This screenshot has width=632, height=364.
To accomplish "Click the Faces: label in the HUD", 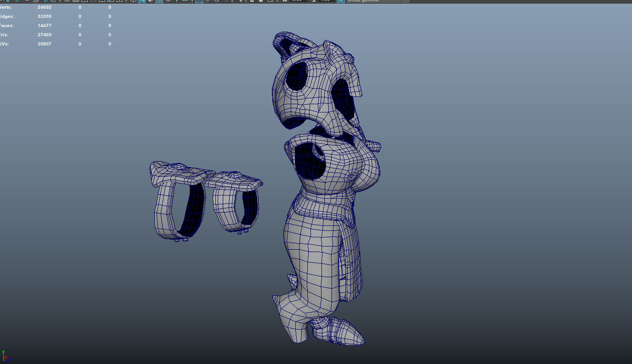I will (x=6, y=26).
